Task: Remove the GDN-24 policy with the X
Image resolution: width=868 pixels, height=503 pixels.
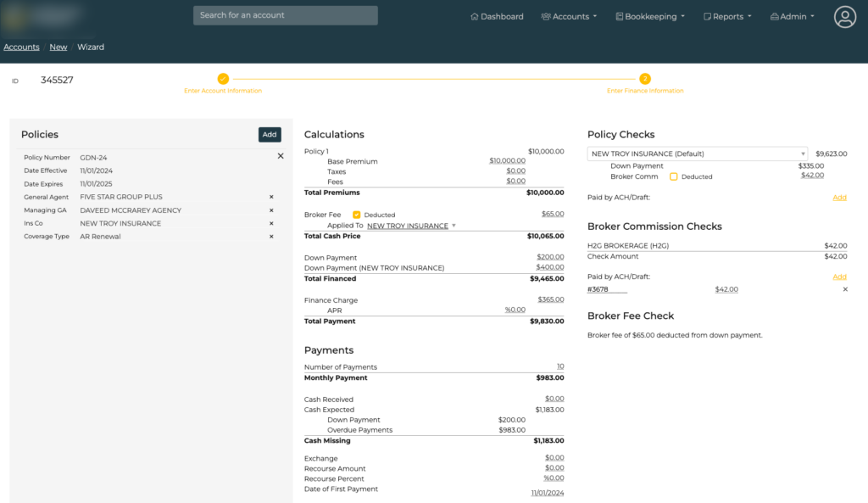Action: tap(281, 156)
